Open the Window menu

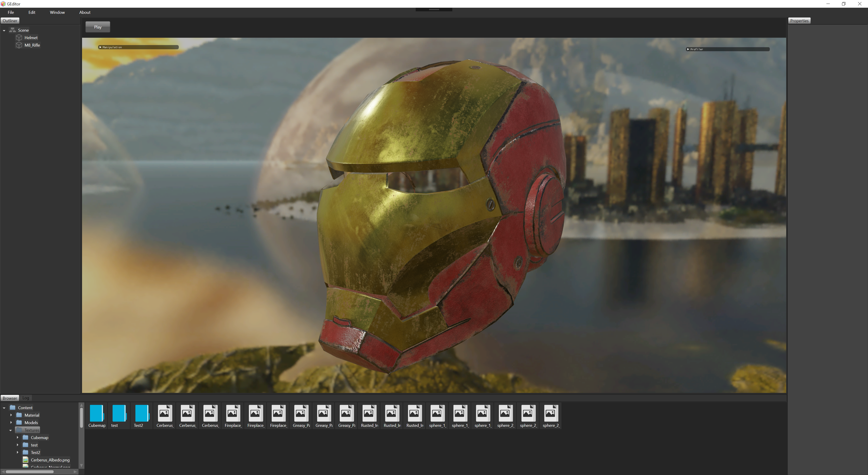57,12
